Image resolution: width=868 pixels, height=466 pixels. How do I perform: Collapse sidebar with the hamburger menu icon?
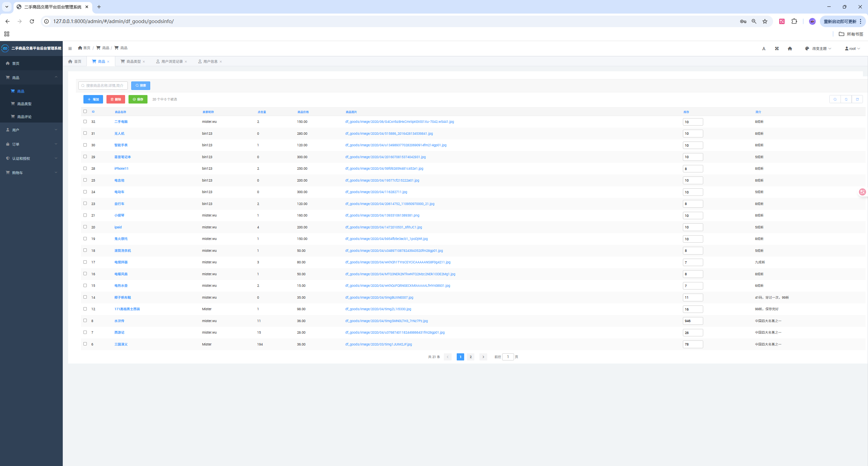click(x=70, y=49)
